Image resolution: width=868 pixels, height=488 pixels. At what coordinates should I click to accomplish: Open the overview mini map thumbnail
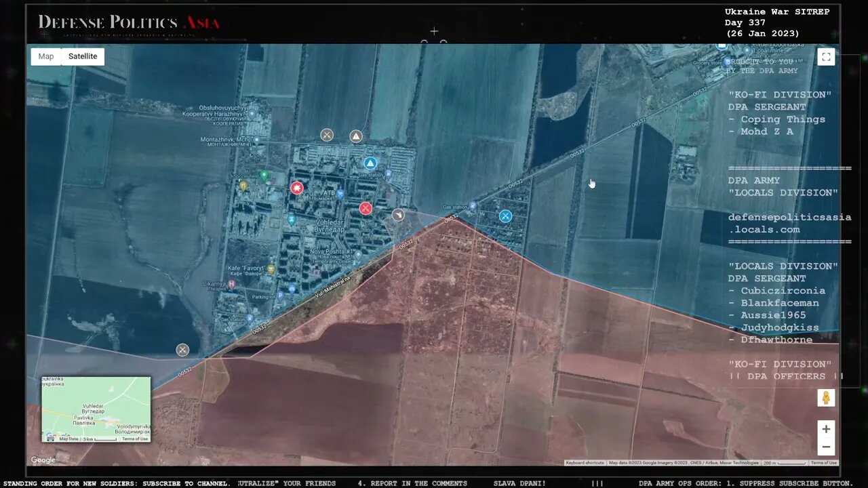[96, 409]
